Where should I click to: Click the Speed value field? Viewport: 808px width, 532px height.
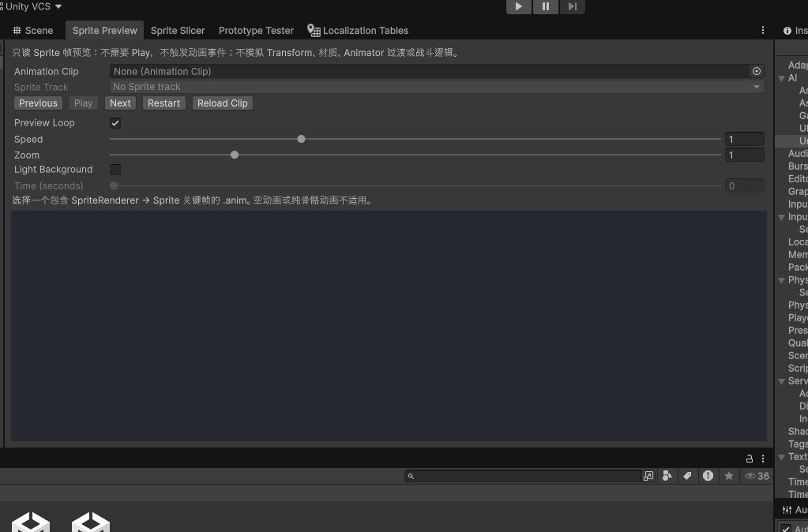744,139
